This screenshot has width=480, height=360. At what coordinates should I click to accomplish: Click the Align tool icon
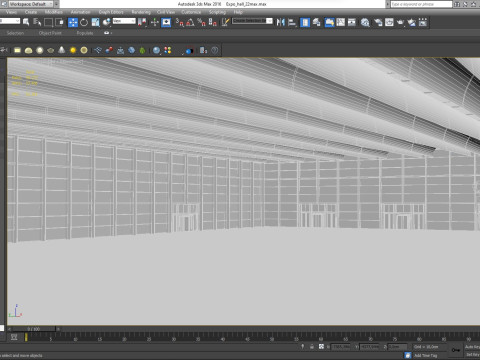[292, 22]
